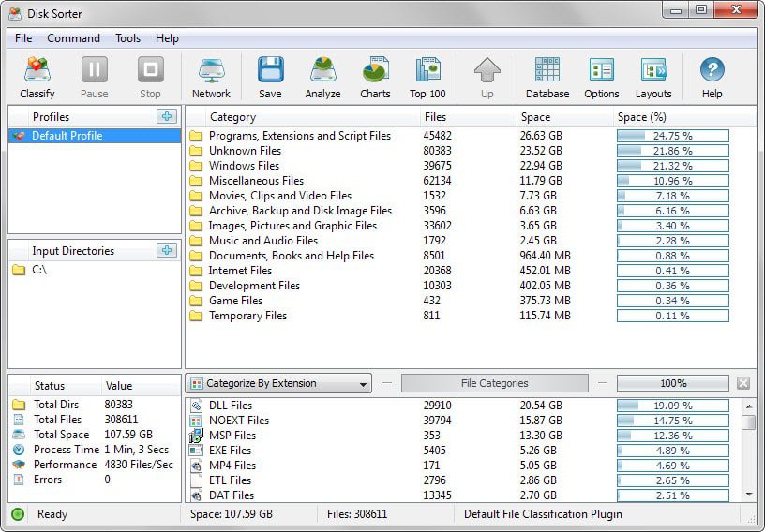Open the Network toolbar icon
Viewport: 765px width, 532px height.
pyautogui.click(x=211, y=77)
